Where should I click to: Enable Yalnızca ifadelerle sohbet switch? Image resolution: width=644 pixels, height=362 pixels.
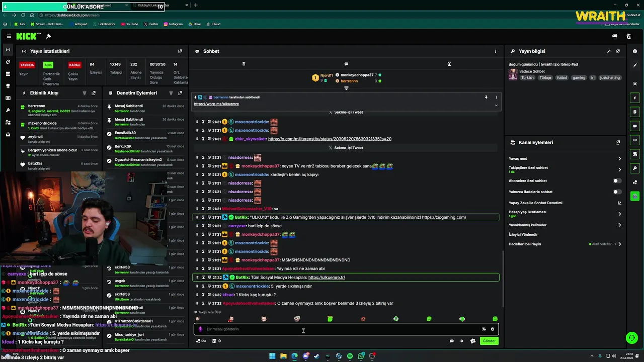pyautogui.click(x=617, y=192)
